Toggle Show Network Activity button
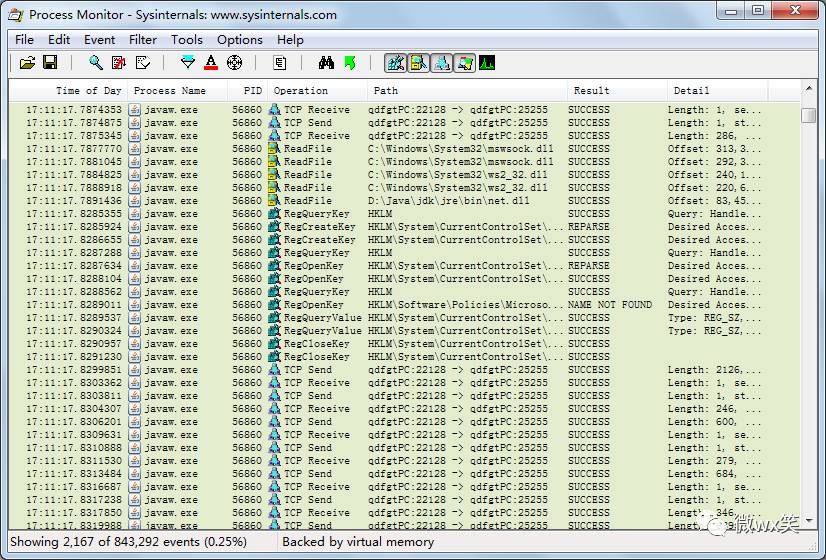The height and width of the screenshot is (560, 826). click(441, 63)
